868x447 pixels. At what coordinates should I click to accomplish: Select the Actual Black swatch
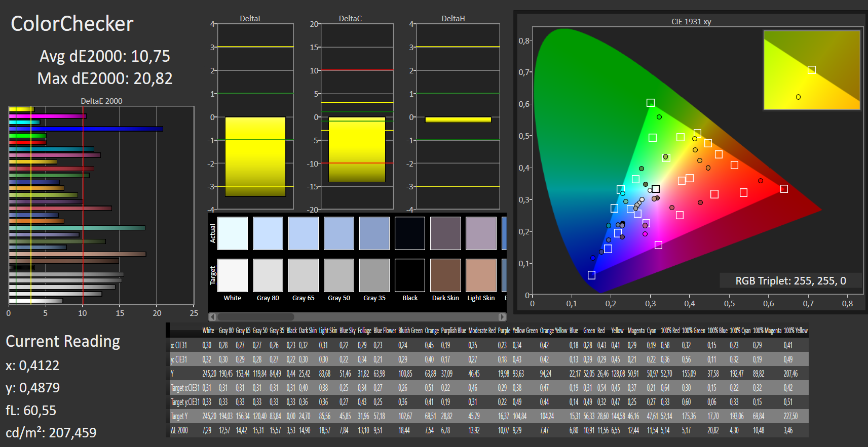(x=410, y=233)
